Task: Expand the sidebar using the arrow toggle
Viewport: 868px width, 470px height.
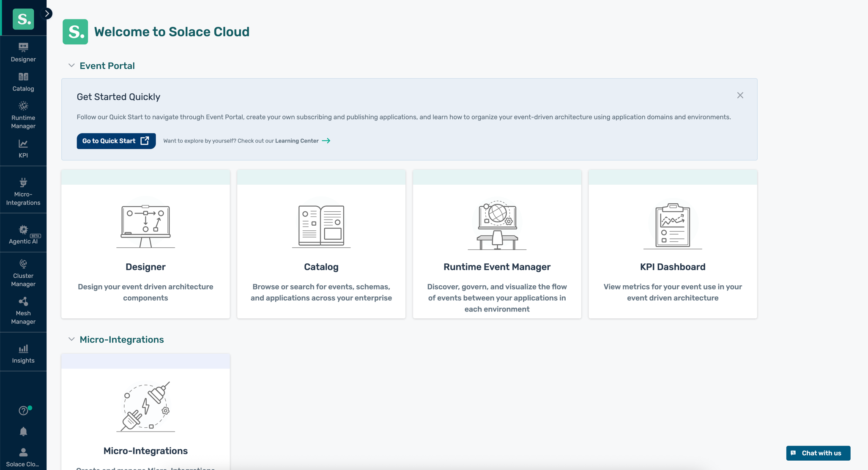Action: (x=46, y=13)
